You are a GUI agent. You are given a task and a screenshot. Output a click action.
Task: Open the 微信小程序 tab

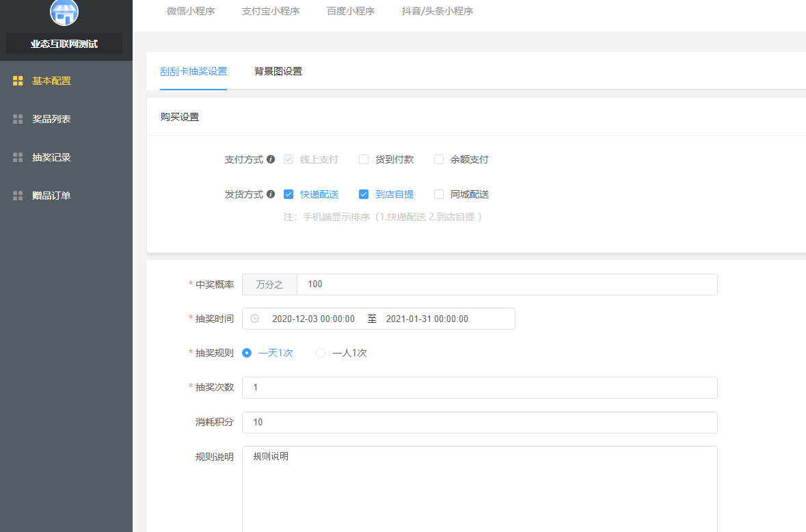[x=191, y=11]
